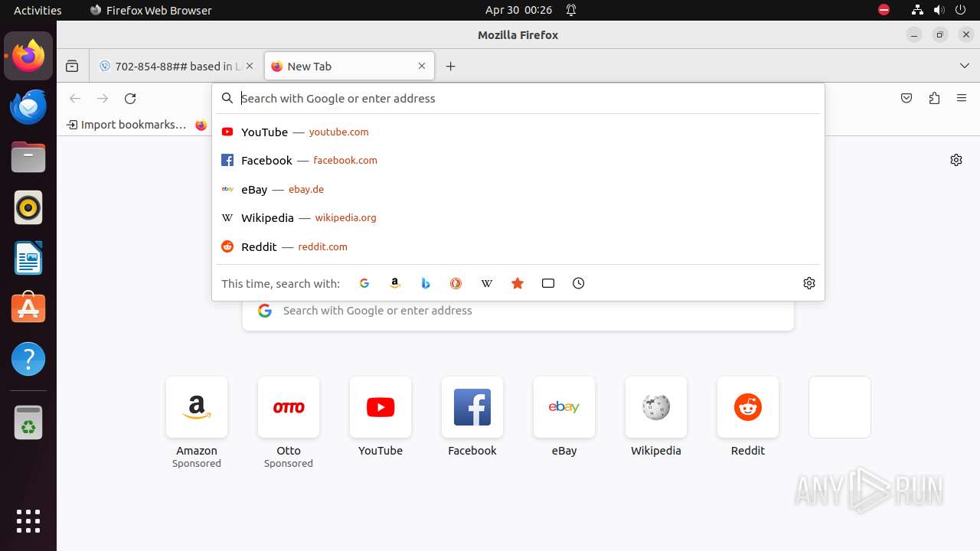Choose YouTube suggestion in address dropdown
This screenshot has width=980, height=551.
point(518,132)
